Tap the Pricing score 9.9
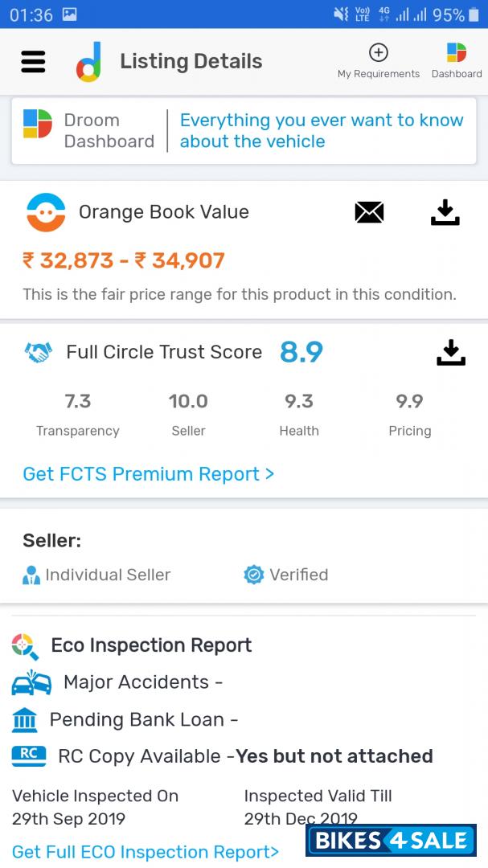This screenshot has width=488, height=868. [409, 401]
